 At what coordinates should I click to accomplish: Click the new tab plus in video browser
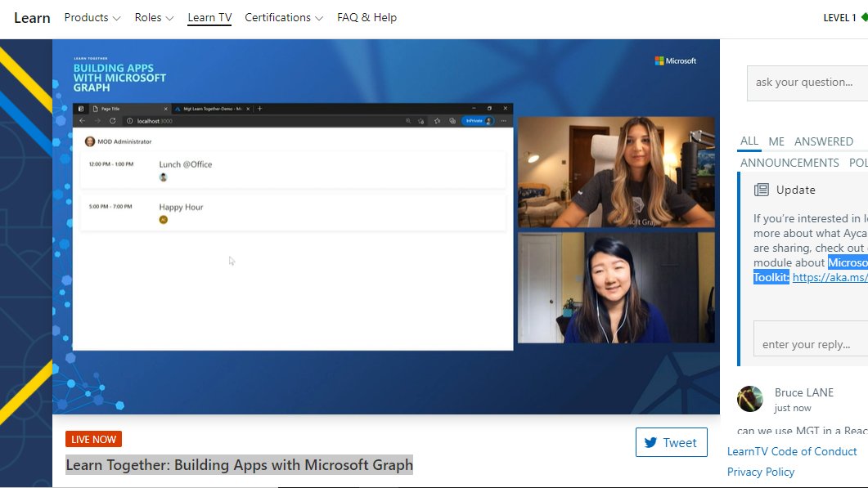(x=259, y=109)
